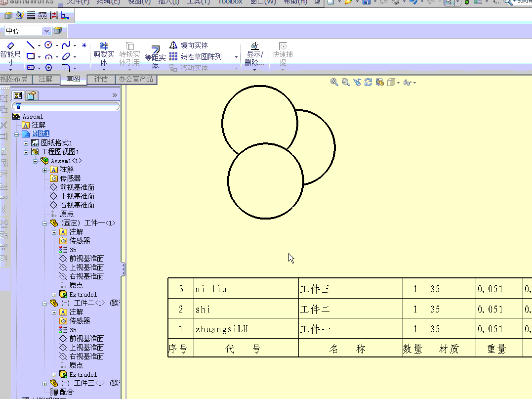Click the Rebuild view refresh icon
532x399 pixels.
pos(368,82)
